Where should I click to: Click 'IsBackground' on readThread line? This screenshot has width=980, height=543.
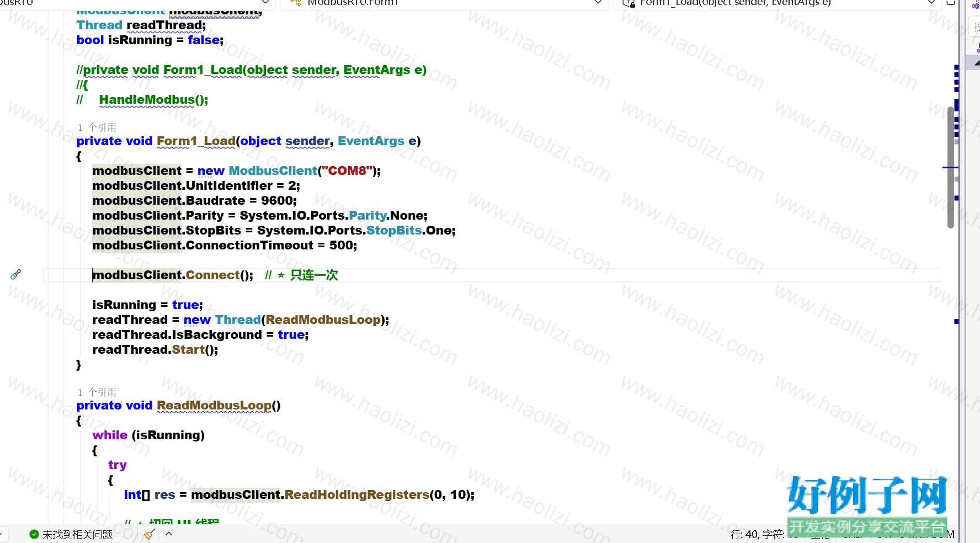(217, 334)
